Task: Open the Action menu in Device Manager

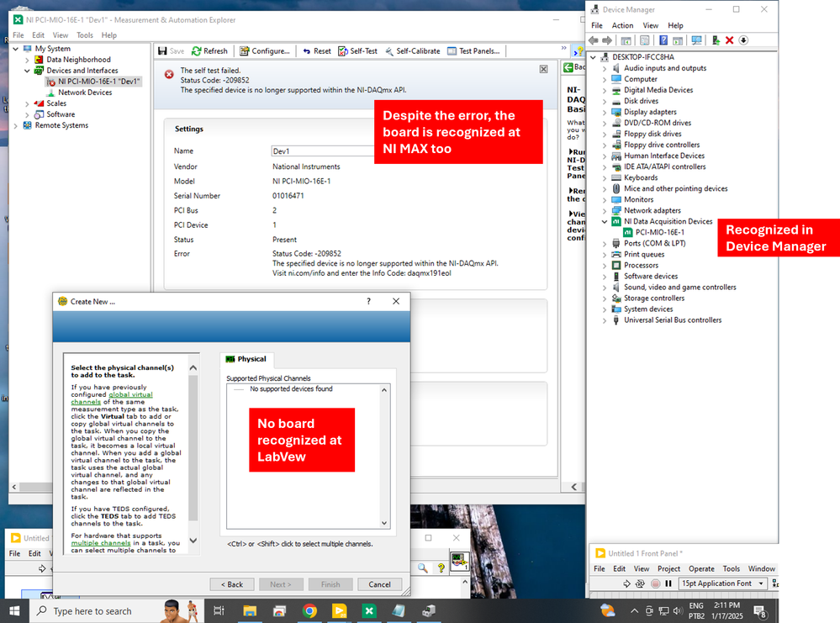Action: (622, 25)
